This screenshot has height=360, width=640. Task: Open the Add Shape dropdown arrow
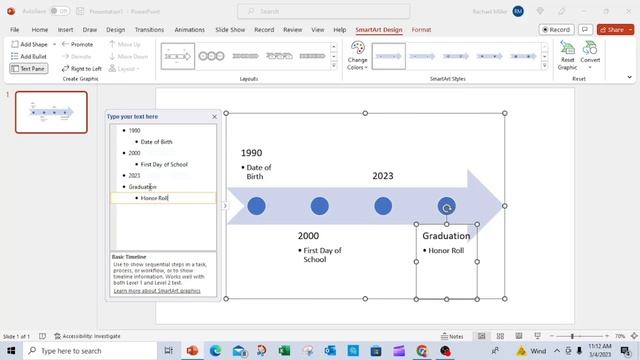[x=54, y=44]
